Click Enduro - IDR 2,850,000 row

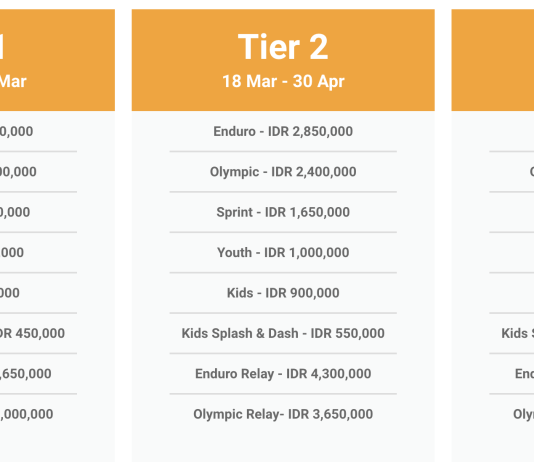[283, 131]
